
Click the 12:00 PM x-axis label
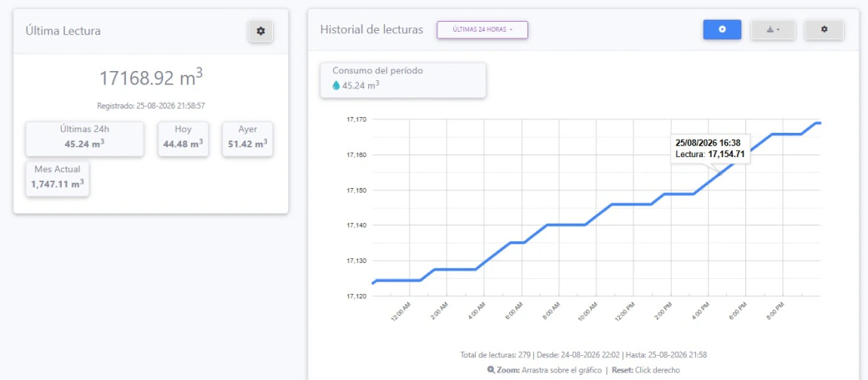click(624, 313)
